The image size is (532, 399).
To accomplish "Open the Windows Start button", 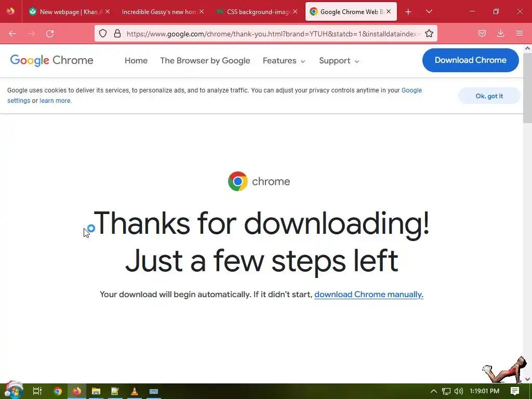I will (14, 391).
